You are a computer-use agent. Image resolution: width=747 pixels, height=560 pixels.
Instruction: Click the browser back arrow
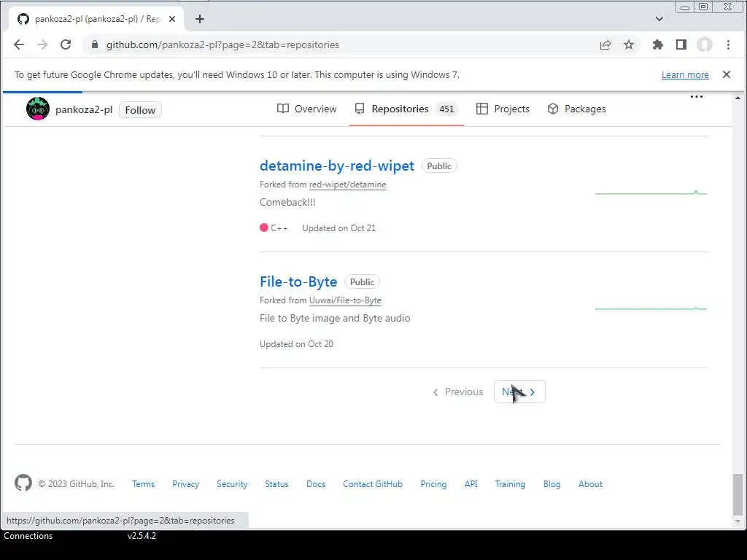[x=19, y=44]
